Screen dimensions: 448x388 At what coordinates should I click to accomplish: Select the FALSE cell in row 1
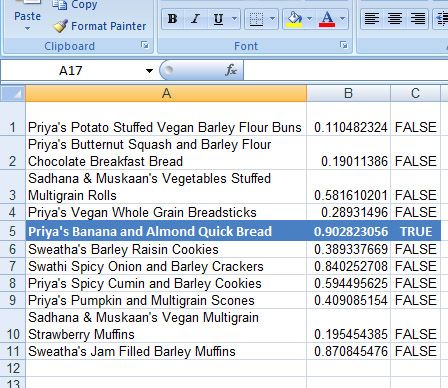(415, 119)
